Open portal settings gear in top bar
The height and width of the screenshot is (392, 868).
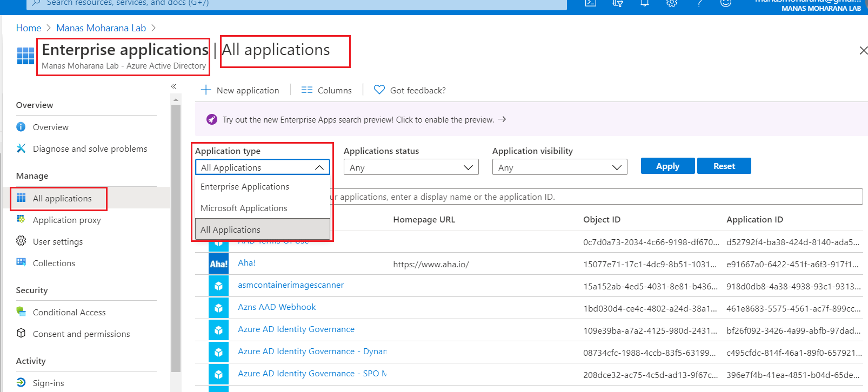[672, 3]
